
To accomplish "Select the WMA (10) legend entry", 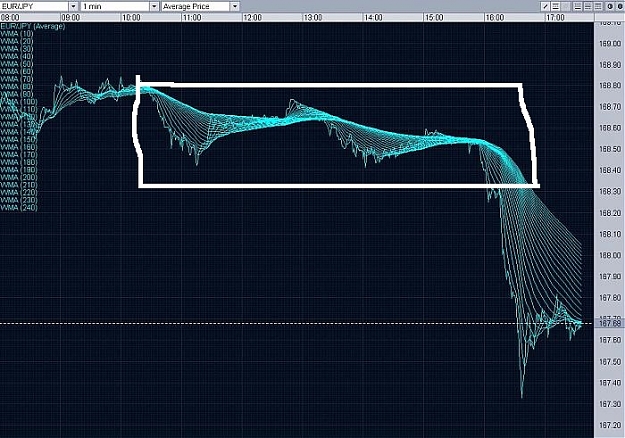I will [17, 34].
